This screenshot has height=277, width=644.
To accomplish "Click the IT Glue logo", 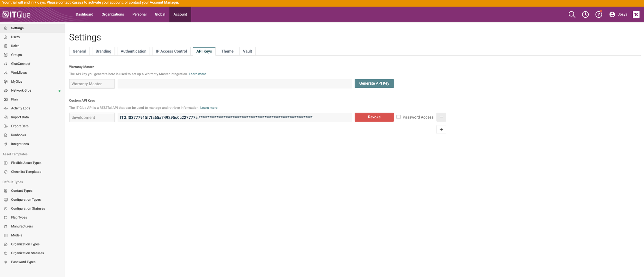I will [x=17, y=14].
